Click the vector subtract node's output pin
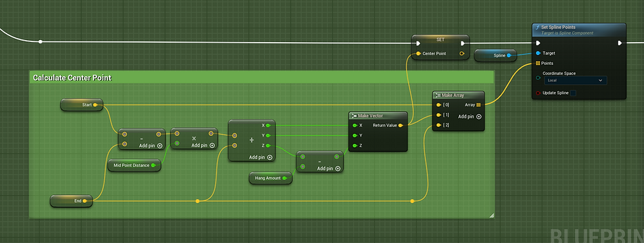This screenshot has width=644, height=243. point(158,134)
